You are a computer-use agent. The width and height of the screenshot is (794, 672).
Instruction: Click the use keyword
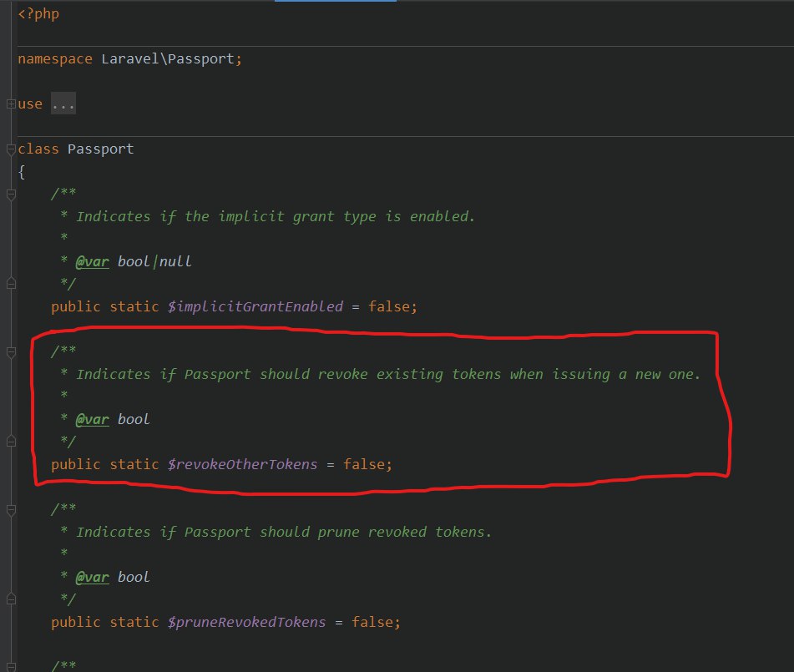coord(30,104)
